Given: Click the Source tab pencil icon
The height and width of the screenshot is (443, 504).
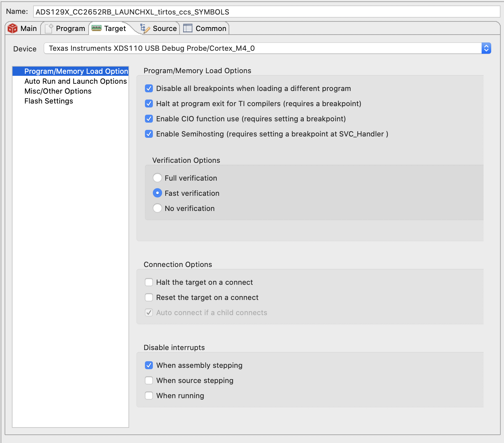Looking at the screenshot, I should click(x=145, y=28).
